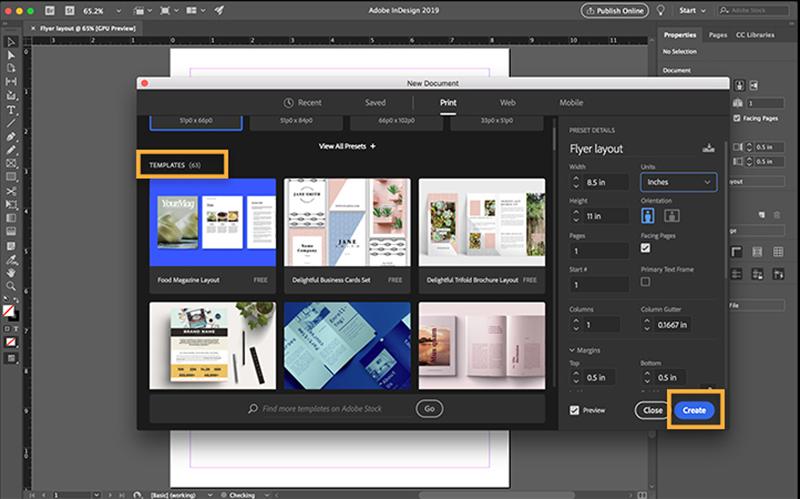800x499 pixels.
Task: Toggle Facing Pages in Properties panel
Action: click(737, 118)
